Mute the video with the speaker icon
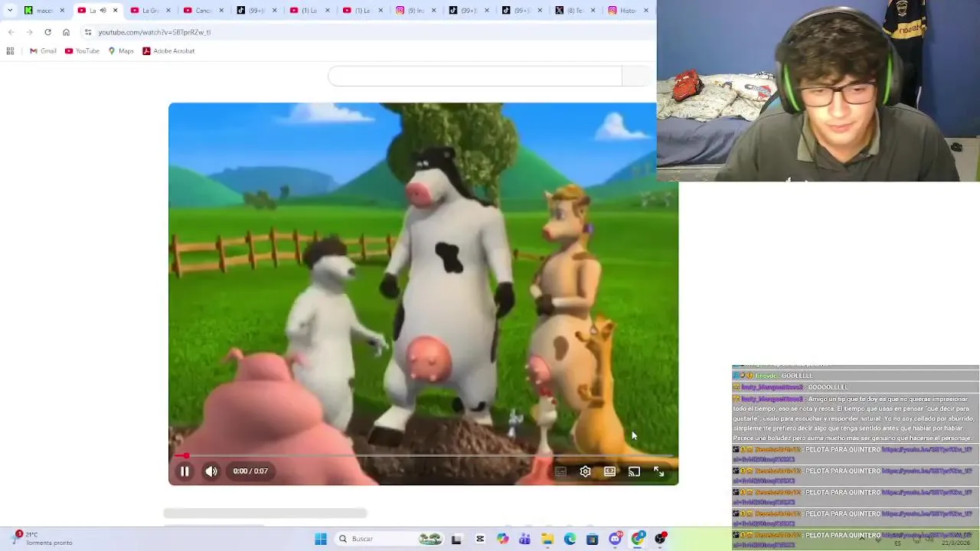Image resolution: width=980 pixels, height=551 pixels. pos(211,471)
